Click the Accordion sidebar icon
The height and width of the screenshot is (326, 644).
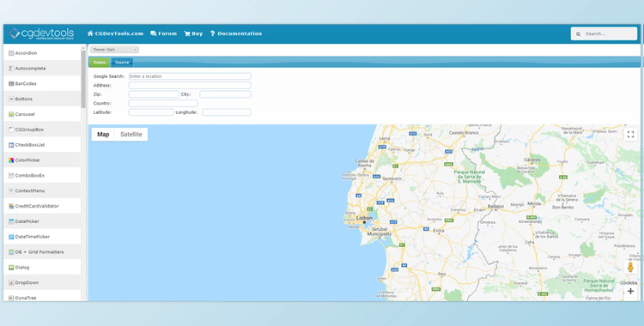pyautogui.click(x=11, y=53)
